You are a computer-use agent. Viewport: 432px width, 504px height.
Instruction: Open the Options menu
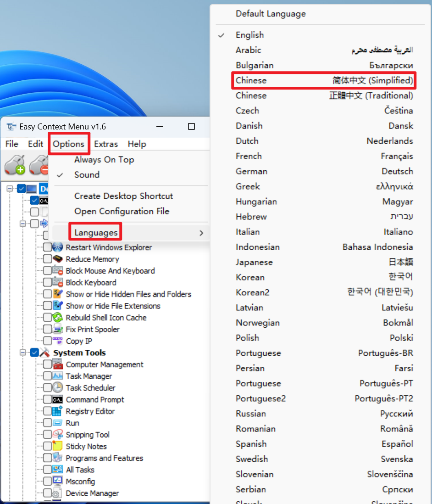69,144
